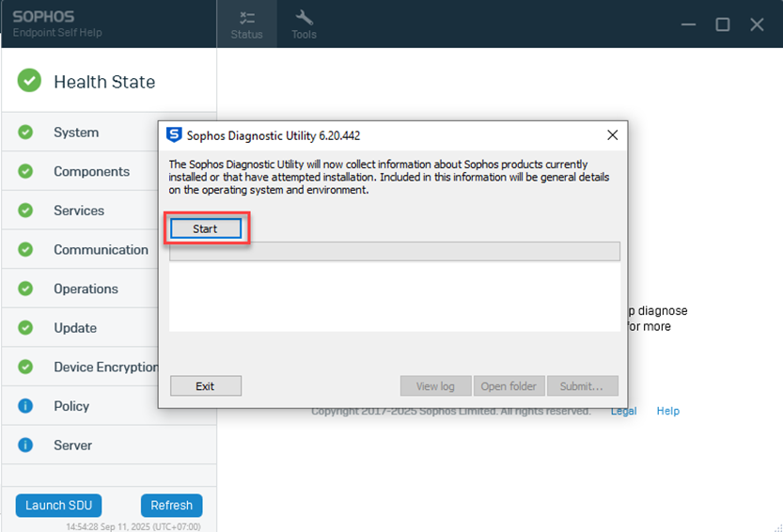
Task: Click the green check icon beside Services
Action: pyautogui.click(x=25, y=211)
